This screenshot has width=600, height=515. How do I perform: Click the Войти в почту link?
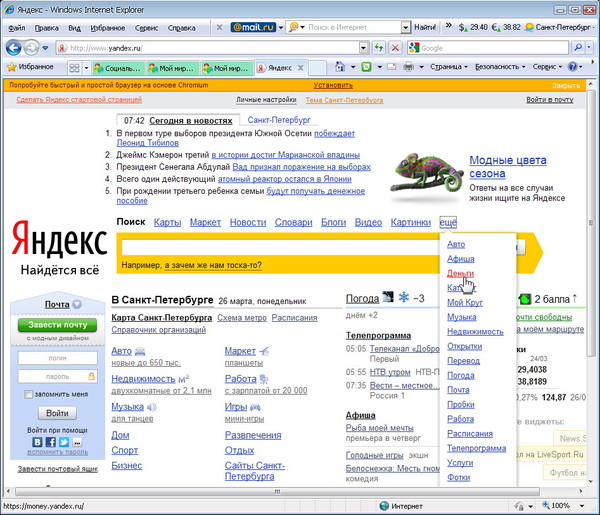coord(549,99)
